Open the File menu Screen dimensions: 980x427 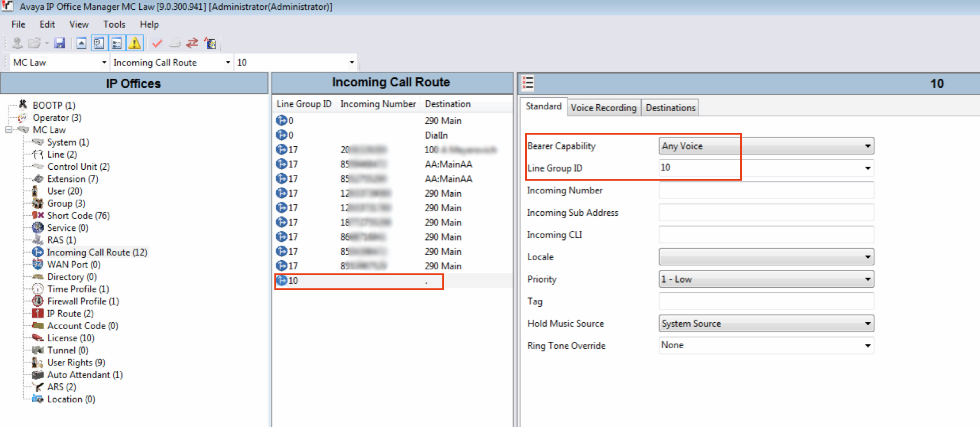18,24
